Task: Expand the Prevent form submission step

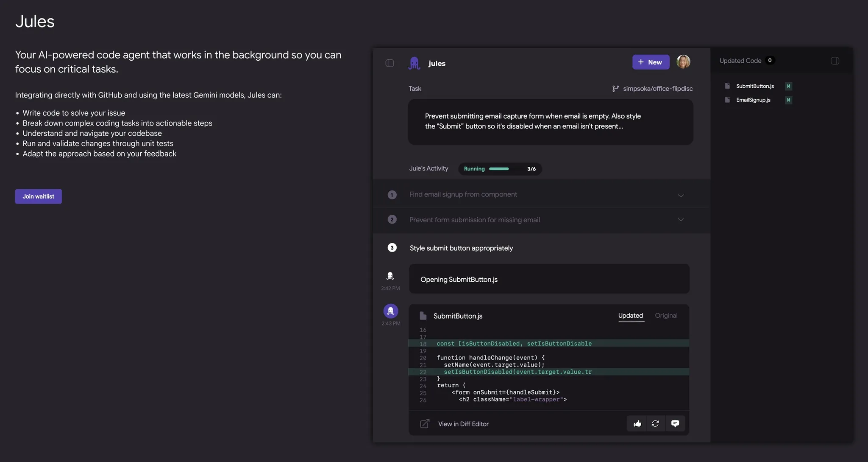Action: pos(681,220)
